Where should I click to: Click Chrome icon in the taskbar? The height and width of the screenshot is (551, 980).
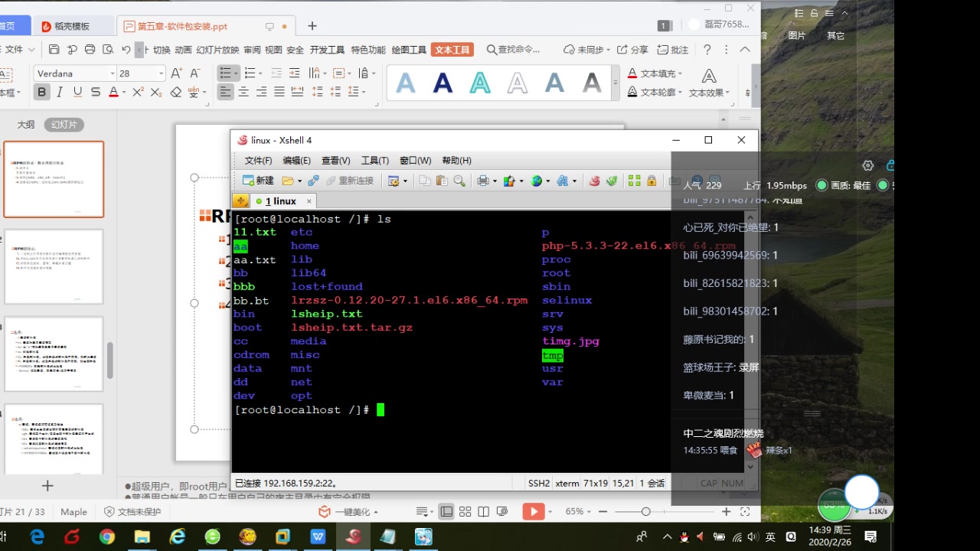click(x=107, y=537)
